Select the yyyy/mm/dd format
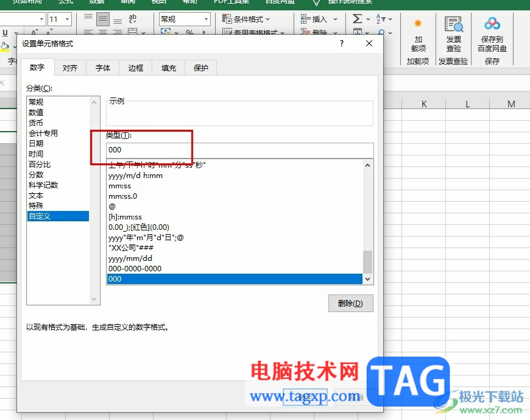The image size is (530, 420). tap(235, 258)
